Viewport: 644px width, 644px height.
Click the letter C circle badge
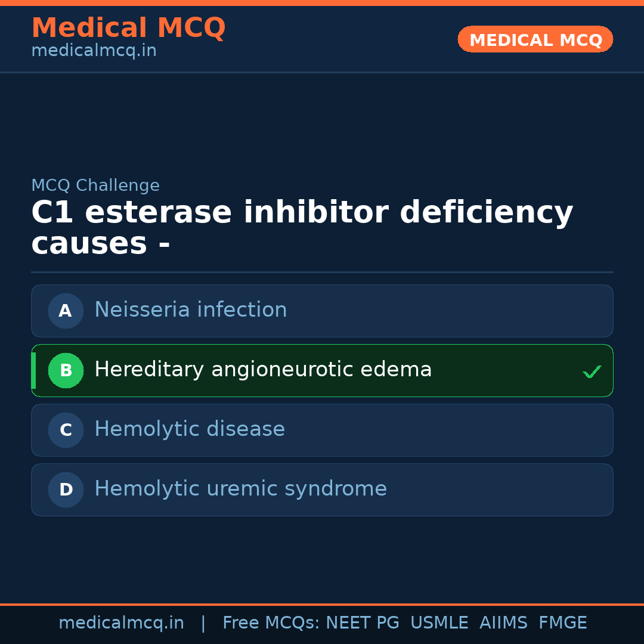point(66,430)
